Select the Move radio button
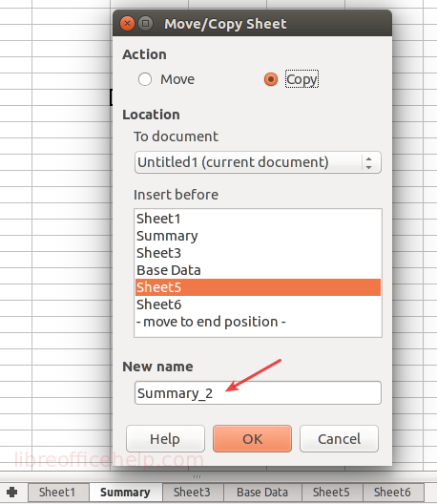The width and height of the screenshot is (437, 504). pyautogui.click(x=145, y=79)
